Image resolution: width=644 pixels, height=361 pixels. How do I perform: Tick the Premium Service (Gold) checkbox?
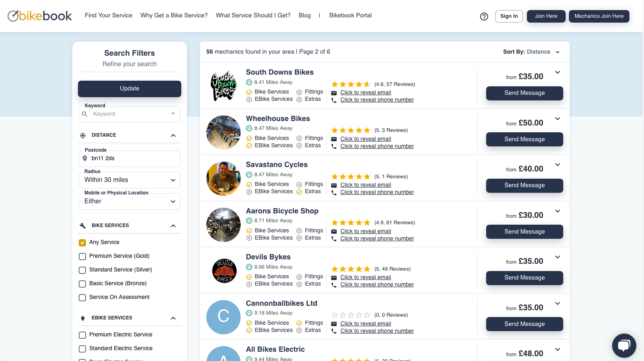pos(82,256)
